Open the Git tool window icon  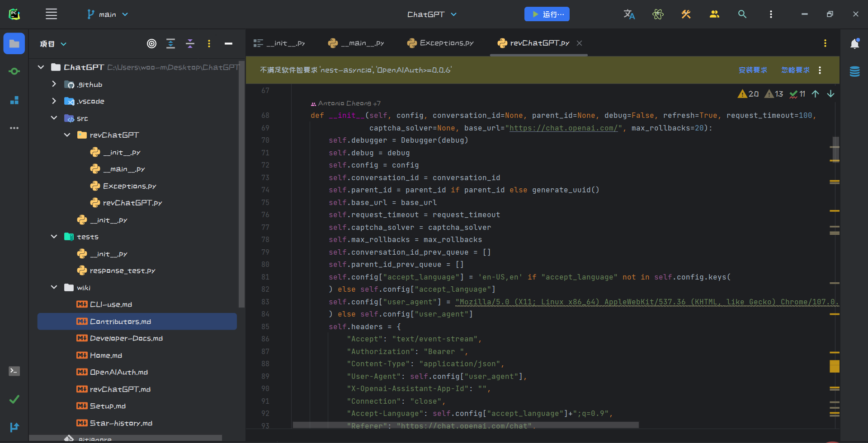[x=14, y=427]
